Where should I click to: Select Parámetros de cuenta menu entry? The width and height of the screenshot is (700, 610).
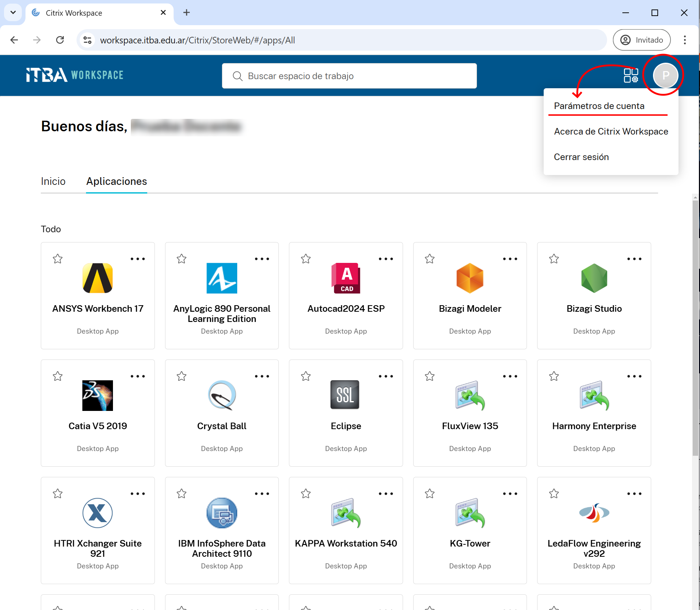[x=599, y=106]
